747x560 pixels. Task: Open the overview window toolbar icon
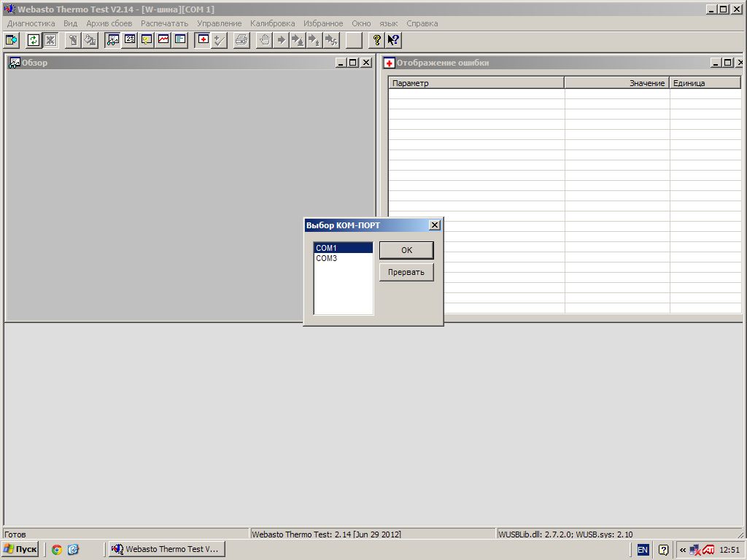pyautogui.click(x=113, y=41)
